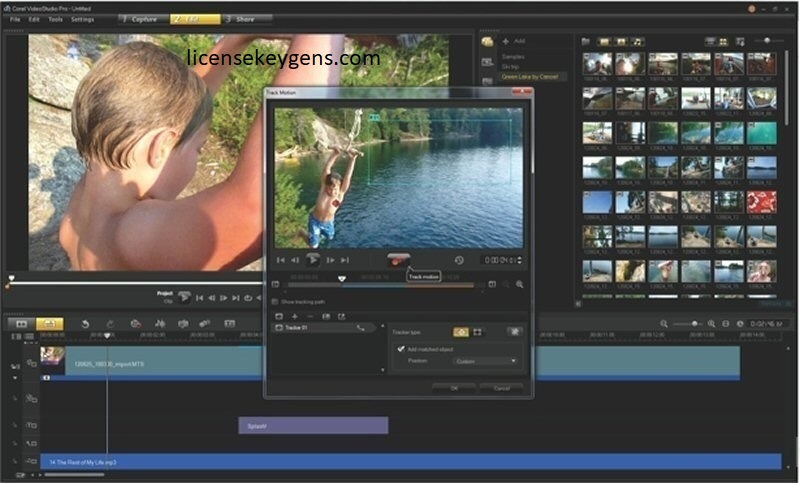The image size is (800, 483).
Task: Toggle showing videos in library
Action: (604, 41)
